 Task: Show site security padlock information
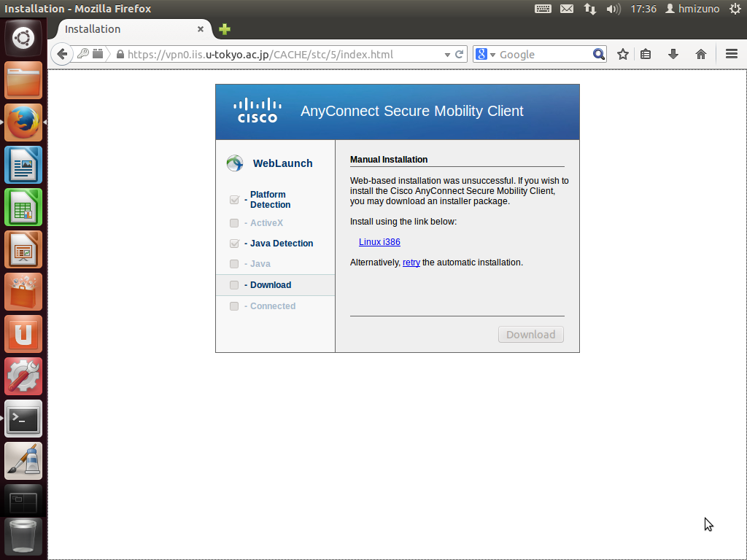120,54
